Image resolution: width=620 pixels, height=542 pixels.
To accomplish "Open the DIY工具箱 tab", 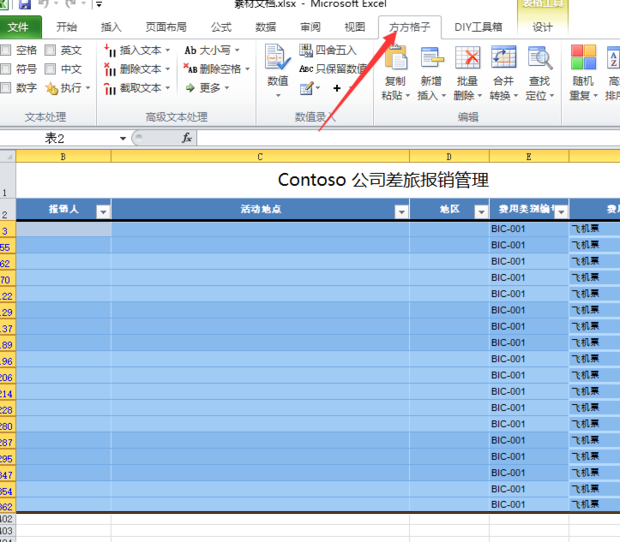I will point(478,27).
